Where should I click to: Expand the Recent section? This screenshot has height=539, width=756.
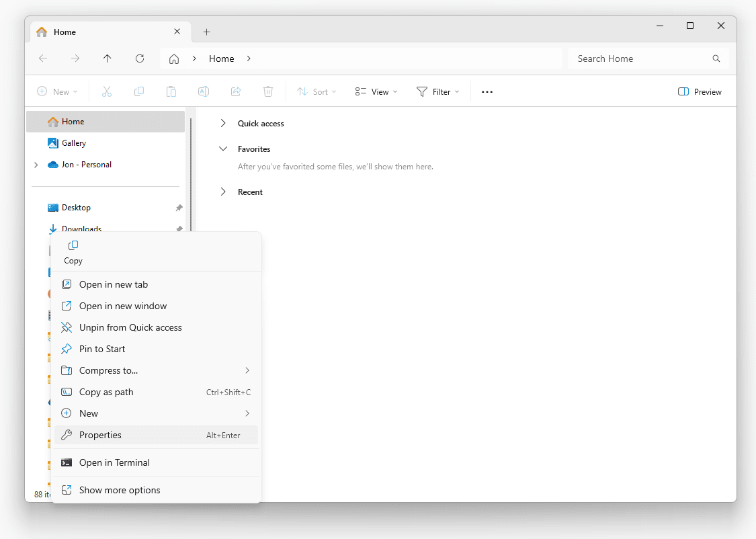[223, 192]
